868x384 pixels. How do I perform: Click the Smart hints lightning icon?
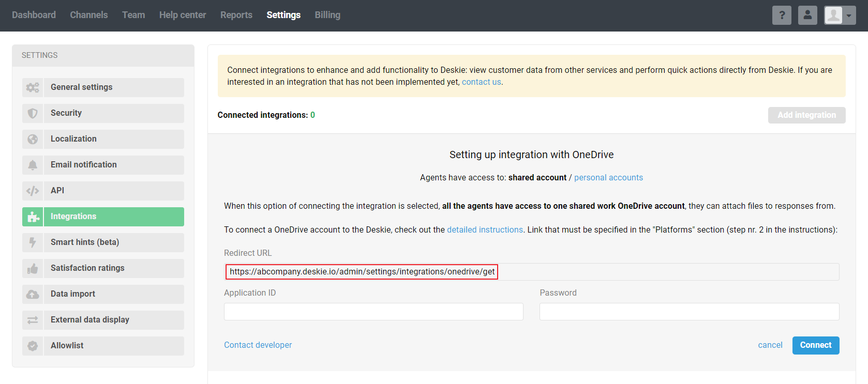33,242
